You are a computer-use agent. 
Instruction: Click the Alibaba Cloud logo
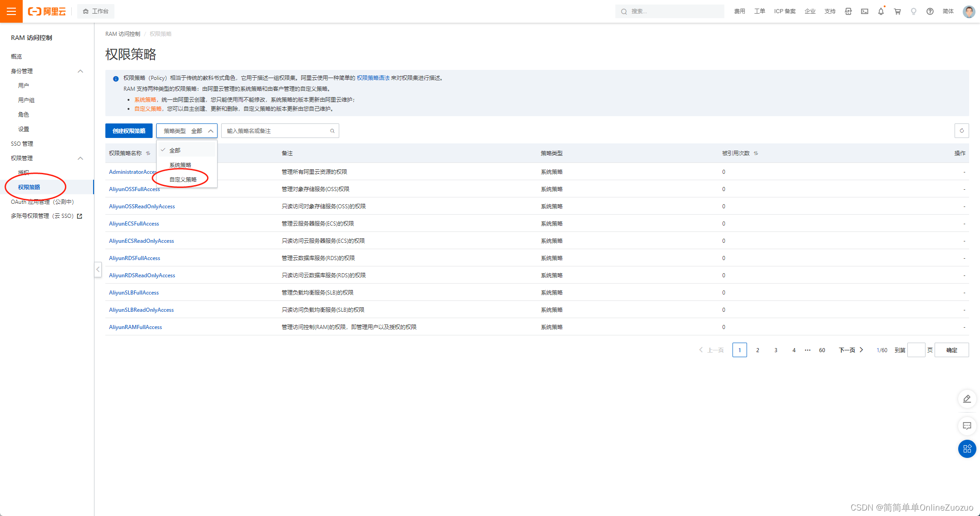[47, 11]
